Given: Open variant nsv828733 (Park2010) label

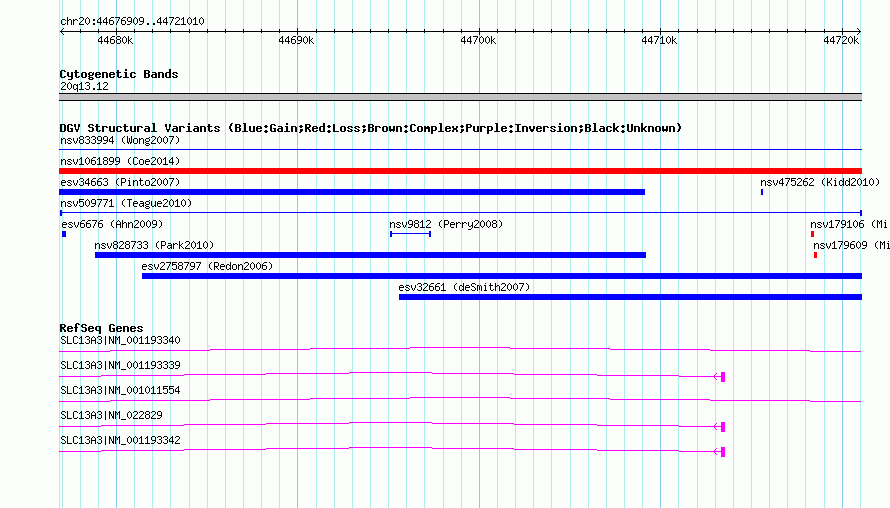Looking at the screenshot, I should [154, 245].
